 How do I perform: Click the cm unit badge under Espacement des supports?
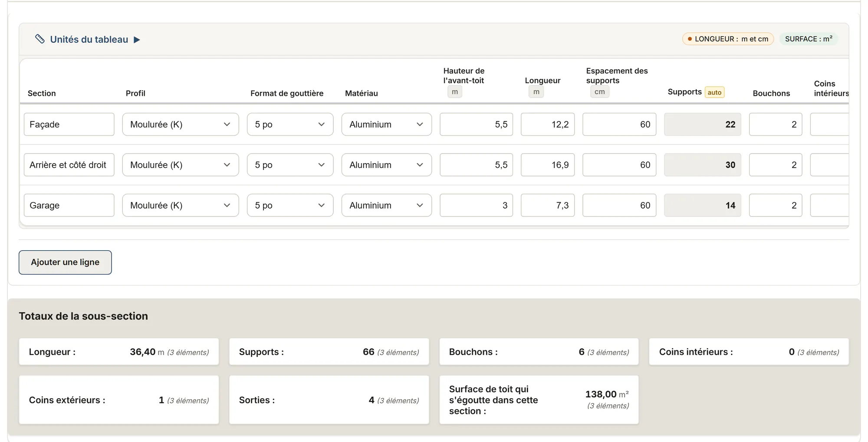pyautogui.click(x=599, y=92)
